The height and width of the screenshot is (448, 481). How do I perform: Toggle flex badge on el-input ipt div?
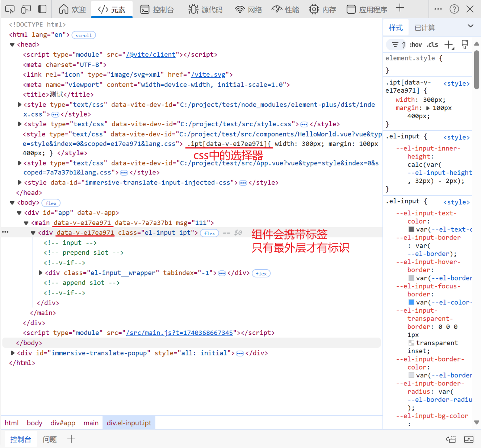[209, 233]
